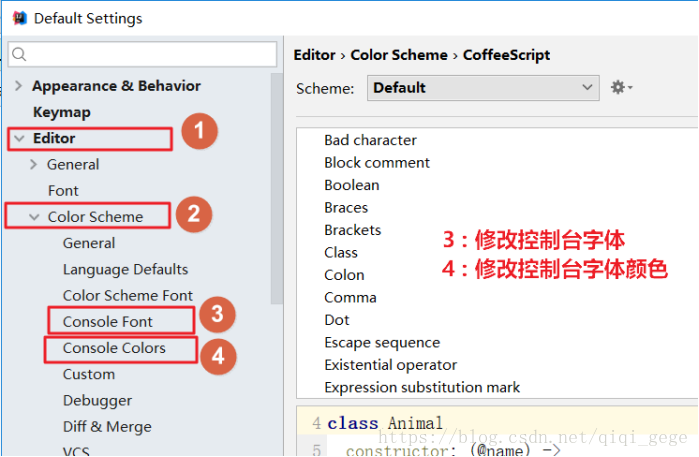Collapse the Color Scheme node

pyautogui.click(x=35, y=216)
